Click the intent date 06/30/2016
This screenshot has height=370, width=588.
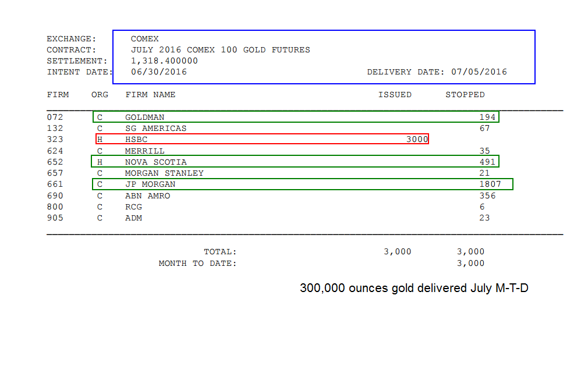coord(158,72)
